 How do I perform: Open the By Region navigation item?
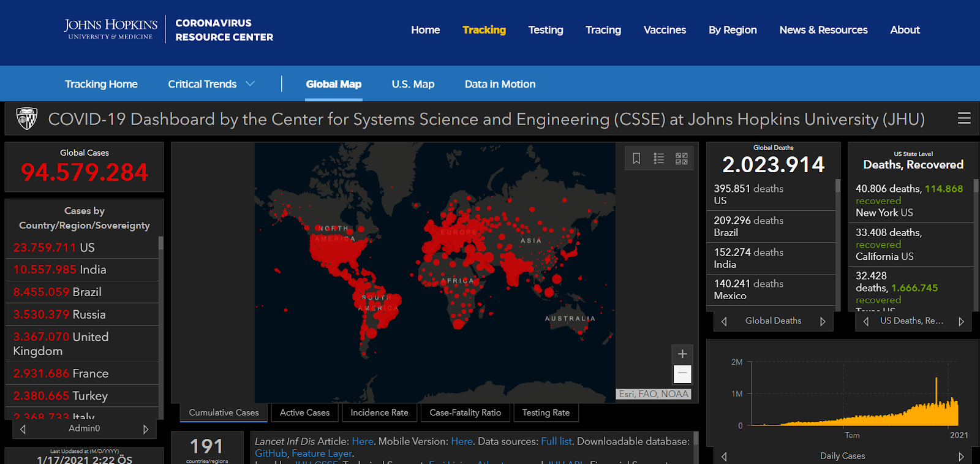coord(733,29)
